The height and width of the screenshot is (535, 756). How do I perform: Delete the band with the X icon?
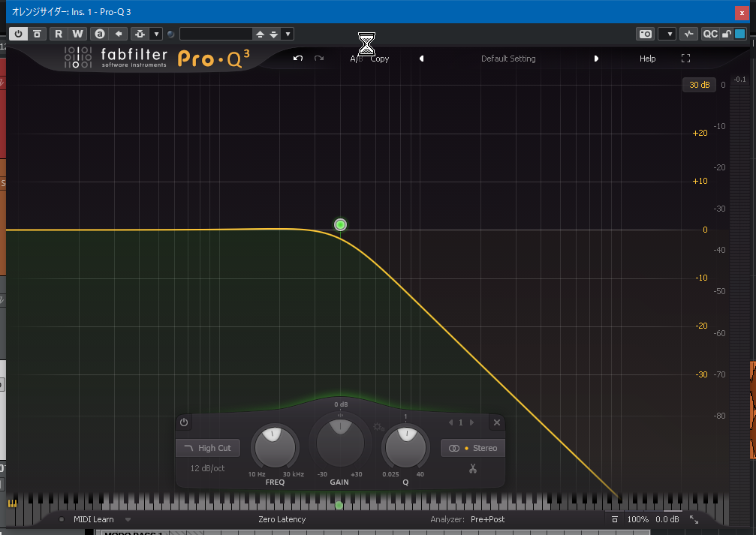[x=496, y=422]
